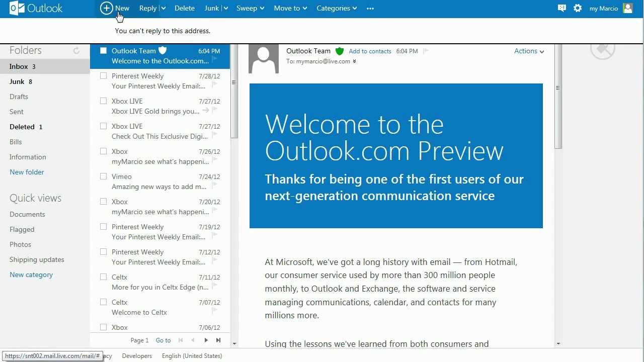Tick the Xbox LIVE Gold message checkbox

point(103,101)
